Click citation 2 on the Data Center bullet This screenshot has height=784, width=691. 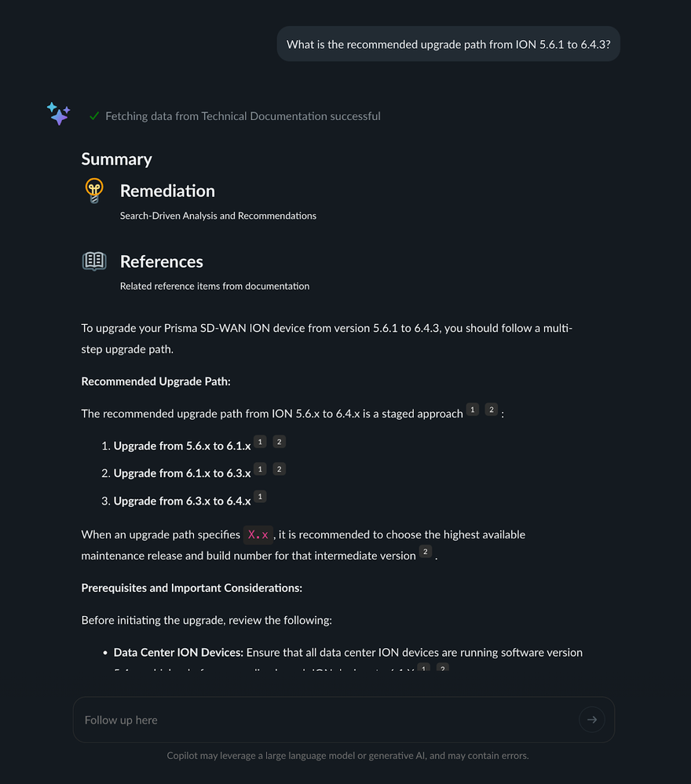click(x=442, y=668)
